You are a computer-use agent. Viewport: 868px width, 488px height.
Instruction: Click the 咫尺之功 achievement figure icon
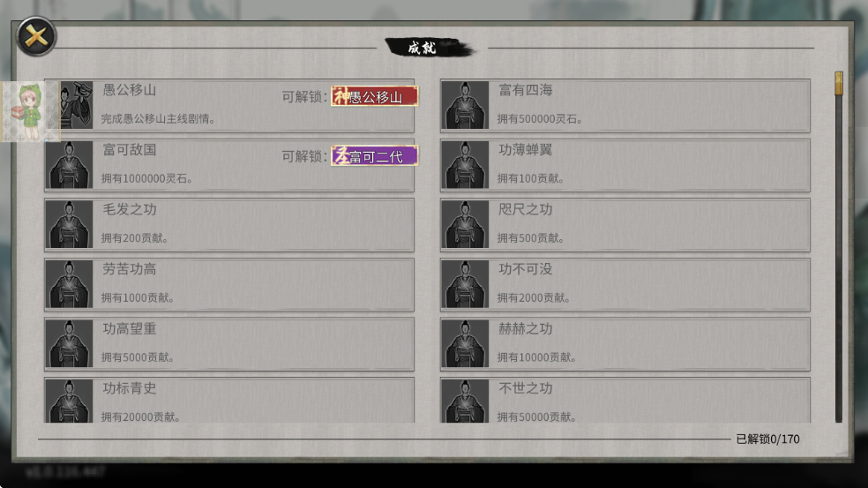465,224
